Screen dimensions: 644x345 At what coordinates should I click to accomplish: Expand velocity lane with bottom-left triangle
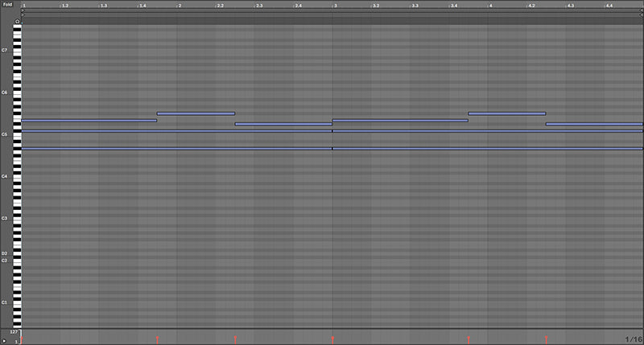click(5, 341)
